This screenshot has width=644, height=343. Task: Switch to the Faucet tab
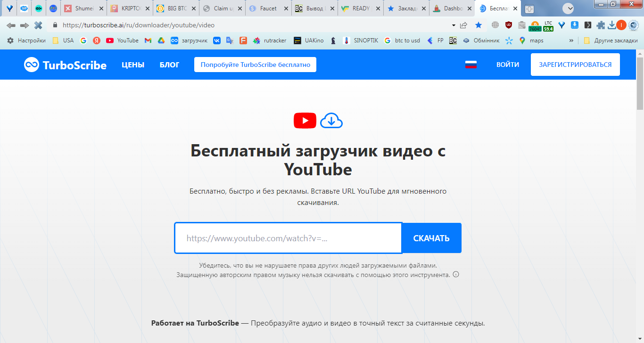(268, 8)
